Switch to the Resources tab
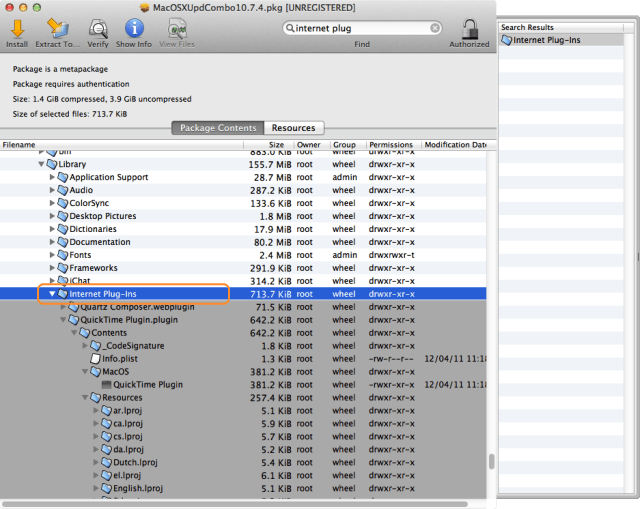The image size is (640, 509). [294, 128]
